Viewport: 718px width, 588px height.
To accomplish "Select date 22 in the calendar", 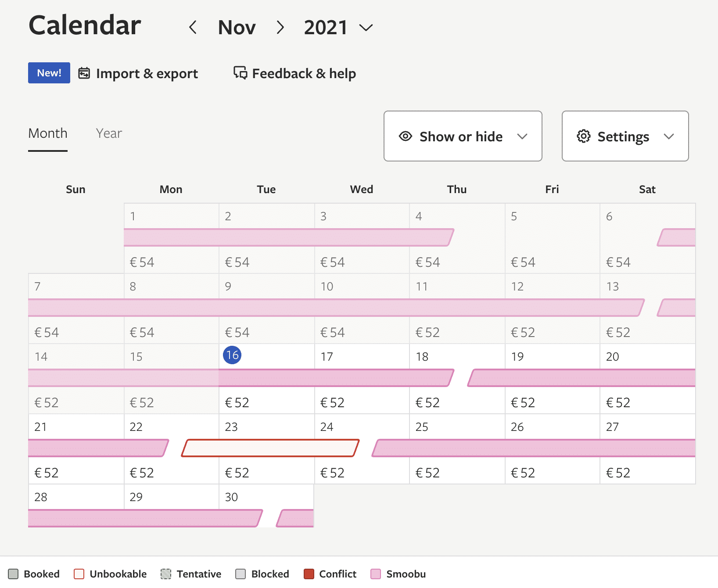I will click(136, 427).
